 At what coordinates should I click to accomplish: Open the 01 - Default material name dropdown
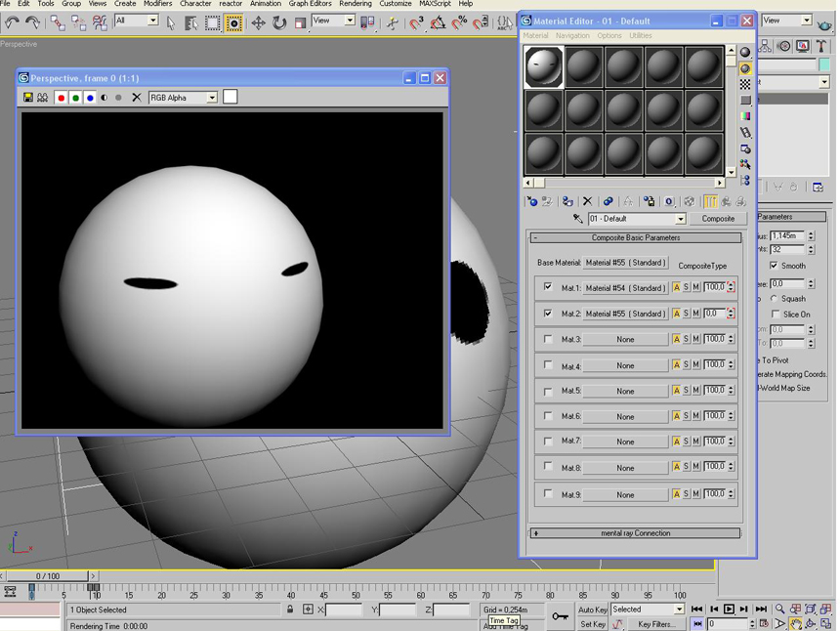coord(680,219)
